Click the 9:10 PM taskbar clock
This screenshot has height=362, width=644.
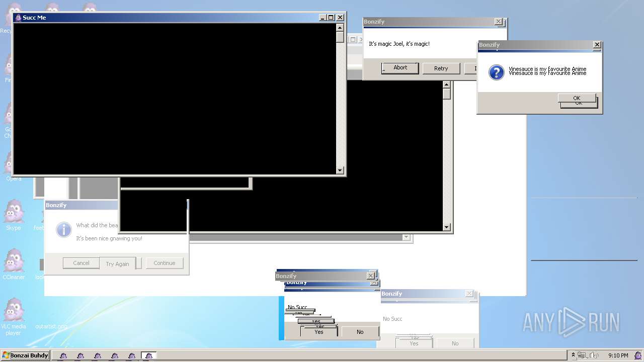(618, 355)
